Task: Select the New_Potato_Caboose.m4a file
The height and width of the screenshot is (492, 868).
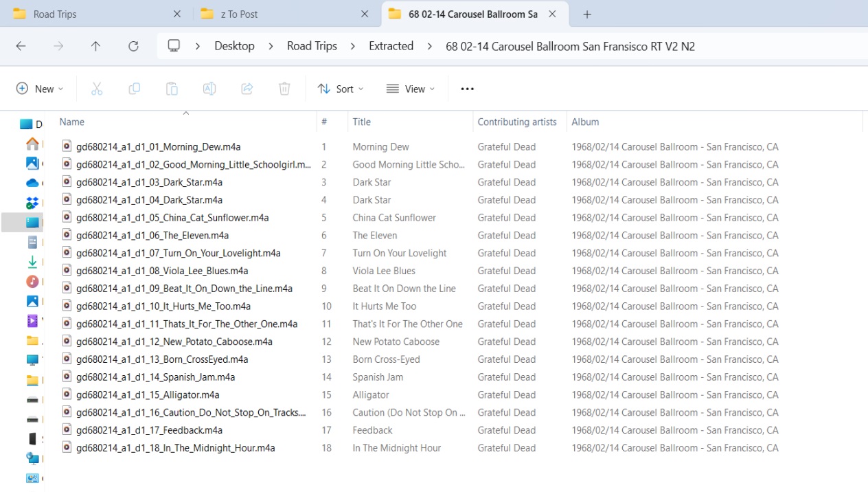Action: click(174, 342)
